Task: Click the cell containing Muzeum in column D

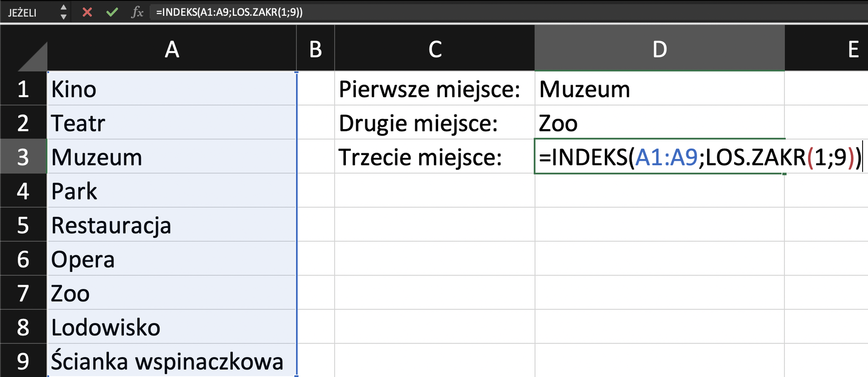Action: pyautogui.click(x=659, y=88)
